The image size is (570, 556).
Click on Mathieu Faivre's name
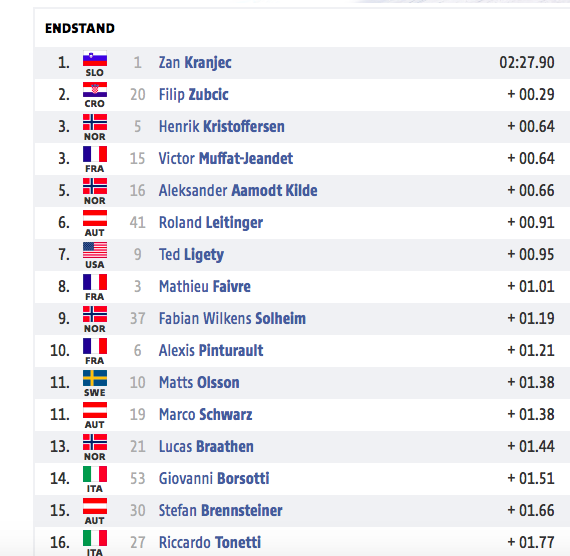pyautogui.click(x=205, y=286)
